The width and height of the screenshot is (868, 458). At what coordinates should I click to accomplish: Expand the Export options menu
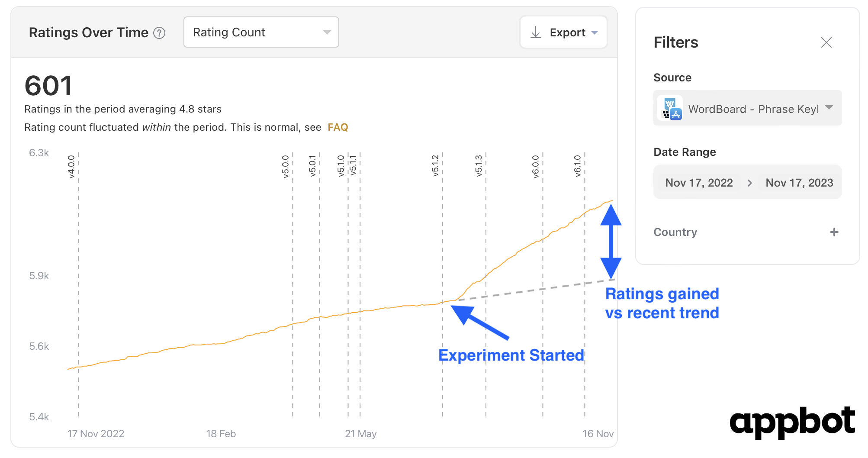click(563, 32)
